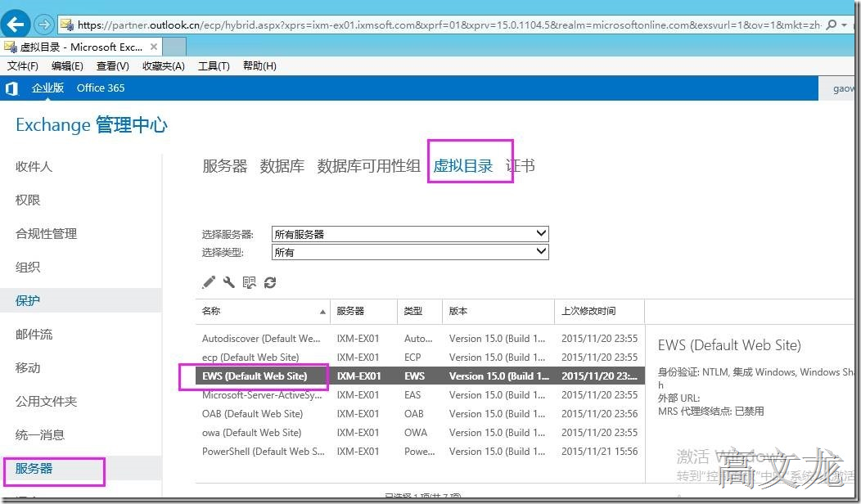861x504 pixels.
Task: Open the 收藏夹(A) menu
Action: coord(163,66)
